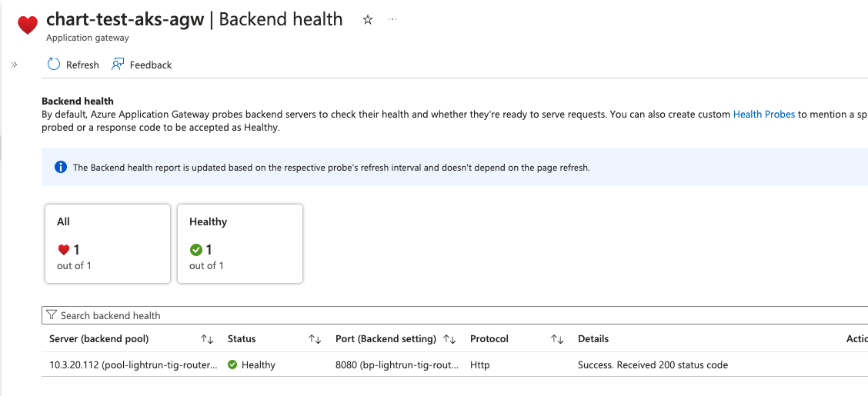The height and width of the screenshot is (396, 868).
Task: Sort by Server (backend pool) column arrows
Action: point(207,339)
